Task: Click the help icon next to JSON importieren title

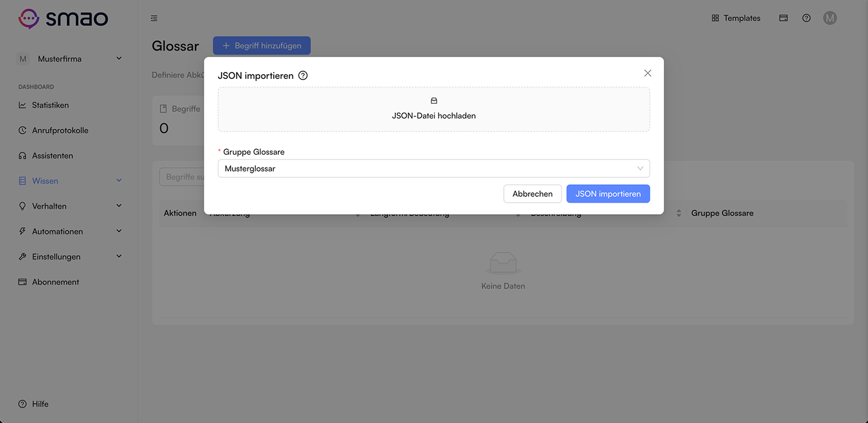Action: (303, 75)
